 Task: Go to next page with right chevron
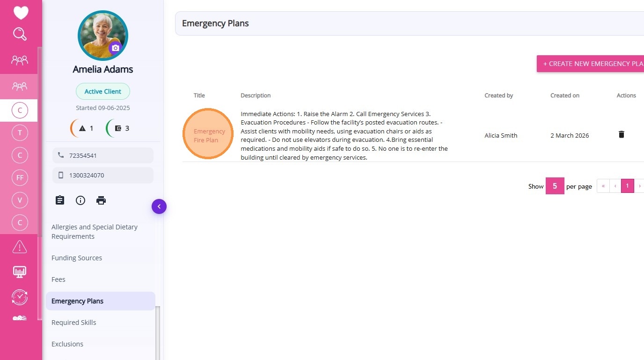[639, 186]
